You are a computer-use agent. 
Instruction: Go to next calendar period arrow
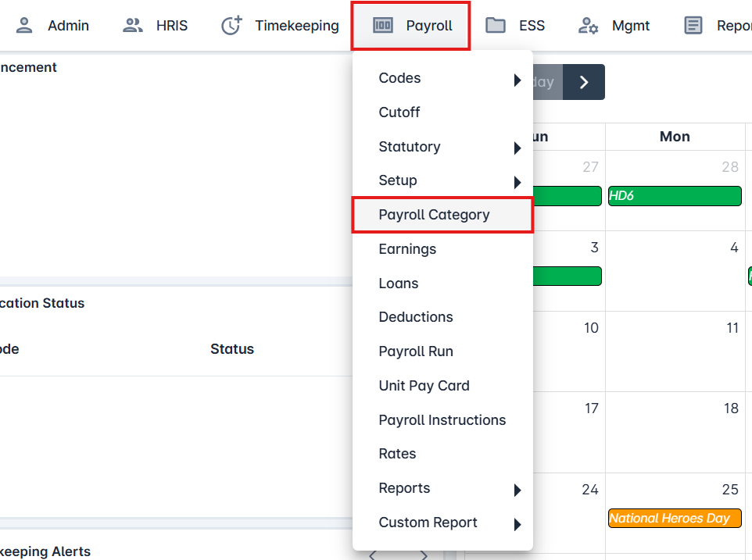click(584, 82)
